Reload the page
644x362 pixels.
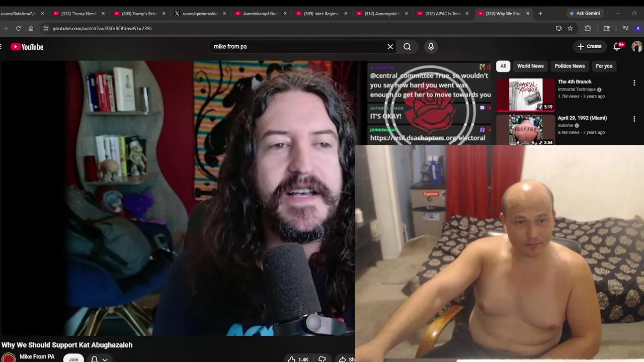18,29
